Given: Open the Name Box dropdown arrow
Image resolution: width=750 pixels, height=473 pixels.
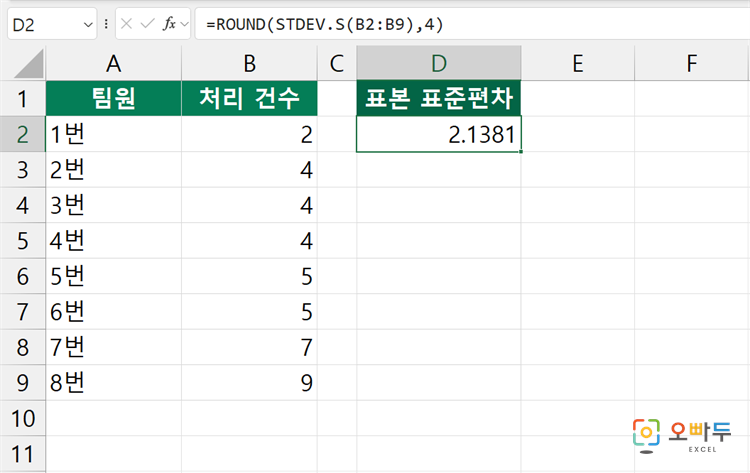Looking at the screenshot, I should click(x=88, y=24).
